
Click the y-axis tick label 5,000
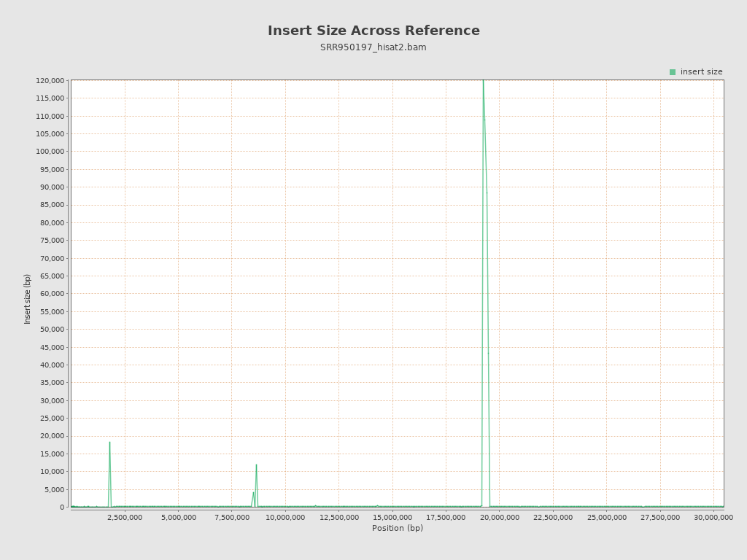54,489
